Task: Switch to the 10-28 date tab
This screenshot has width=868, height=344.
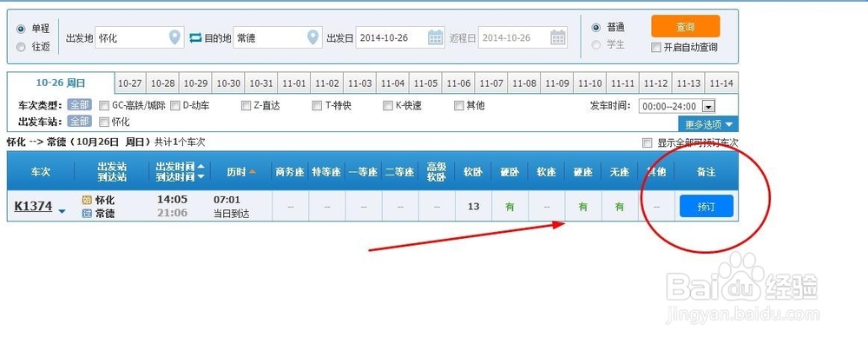Action: 163,83
